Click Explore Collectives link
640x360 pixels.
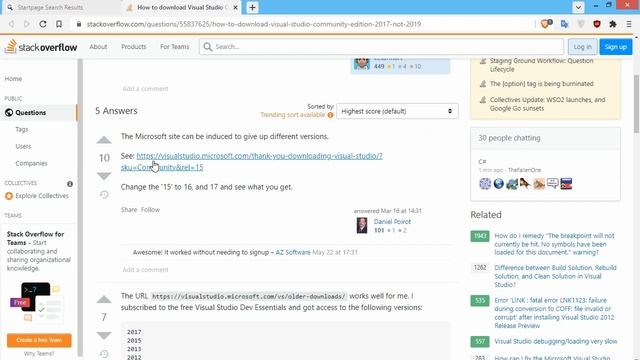pos(42,196)
